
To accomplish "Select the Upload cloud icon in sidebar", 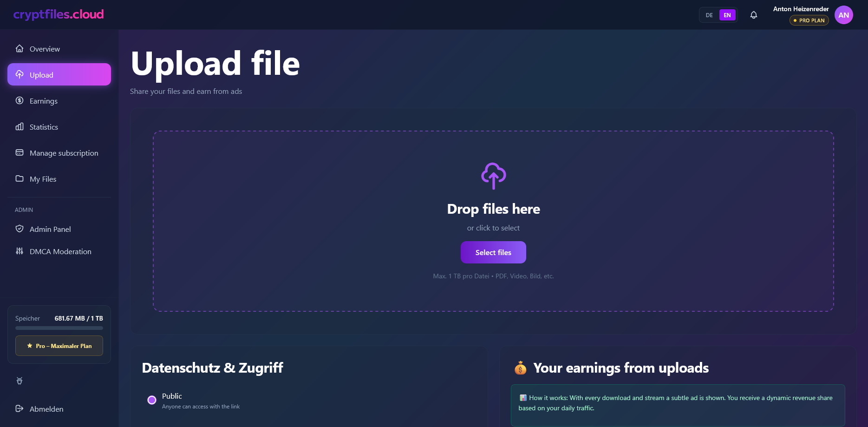I will click(20, 74).
